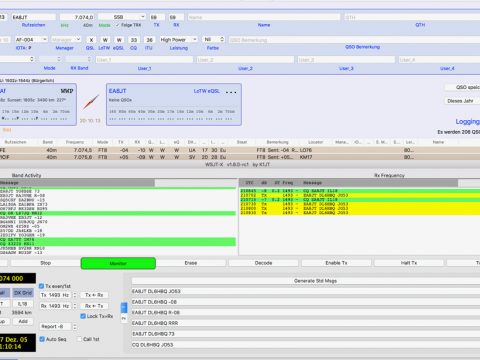Adjust the Rx 1493 Hz stepper
Screen dimensions: 480x360
75,306
